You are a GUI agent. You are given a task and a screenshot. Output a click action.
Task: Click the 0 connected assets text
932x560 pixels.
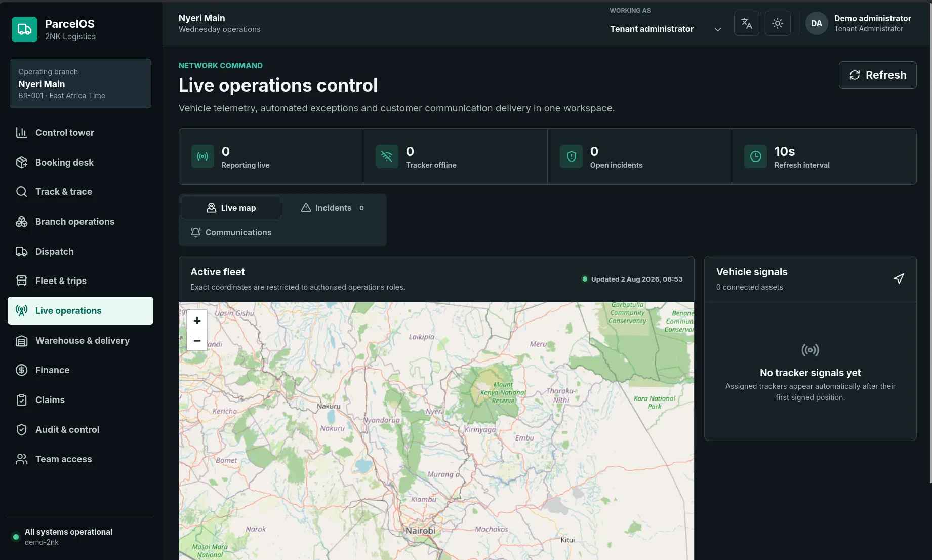[749, 287]
